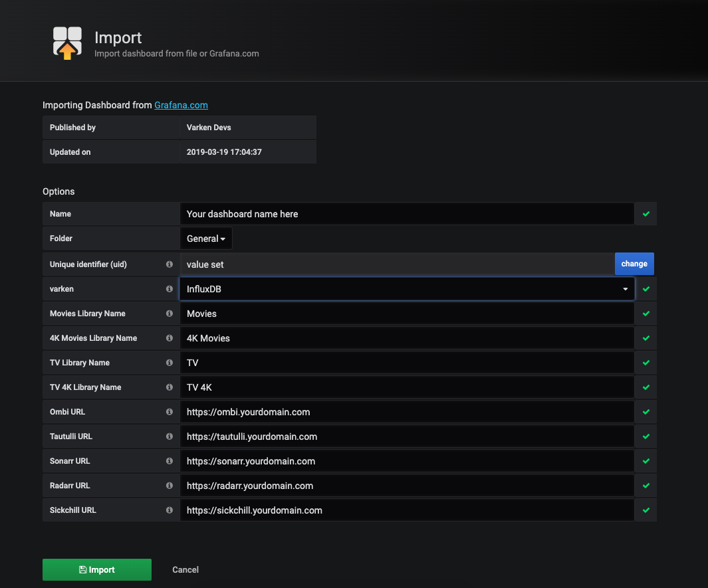This screenshot has height=588, width=708.
Task: Click info icon for Sickchill URL
Action: click(x=170, y=510)
